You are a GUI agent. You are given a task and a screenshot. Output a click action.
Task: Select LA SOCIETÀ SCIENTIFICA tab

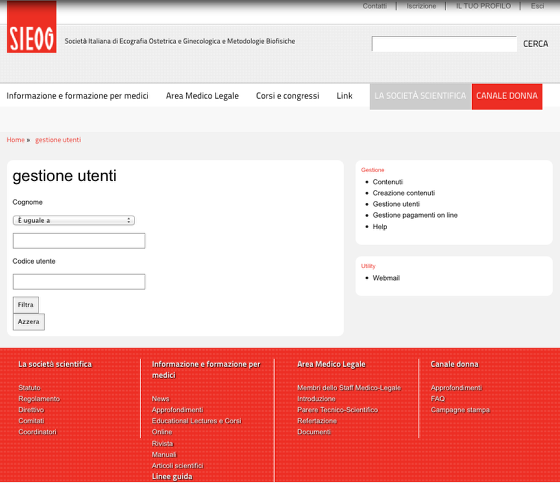click(420, 96)
